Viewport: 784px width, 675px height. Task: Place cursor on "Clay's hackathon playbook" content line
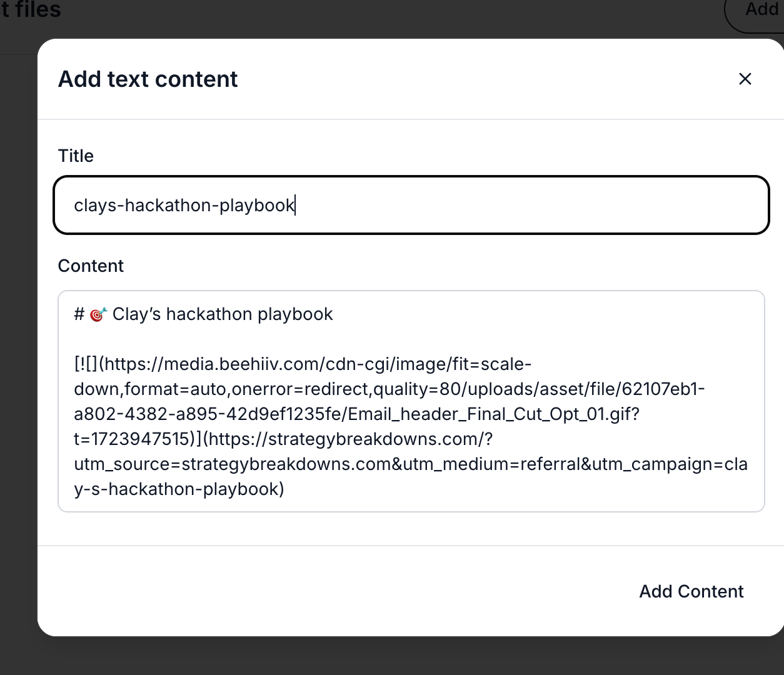point(223,314)
